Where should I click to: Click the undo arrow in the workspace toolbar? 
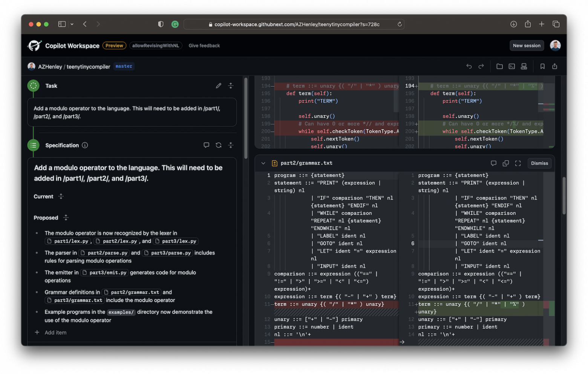click(469, 66)
